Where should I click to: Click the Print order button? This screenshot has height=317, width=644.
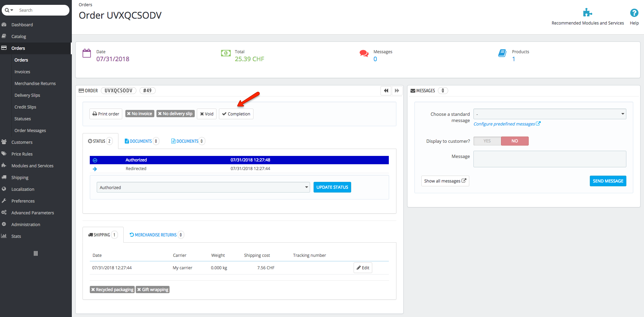click(x=106, y=114)
